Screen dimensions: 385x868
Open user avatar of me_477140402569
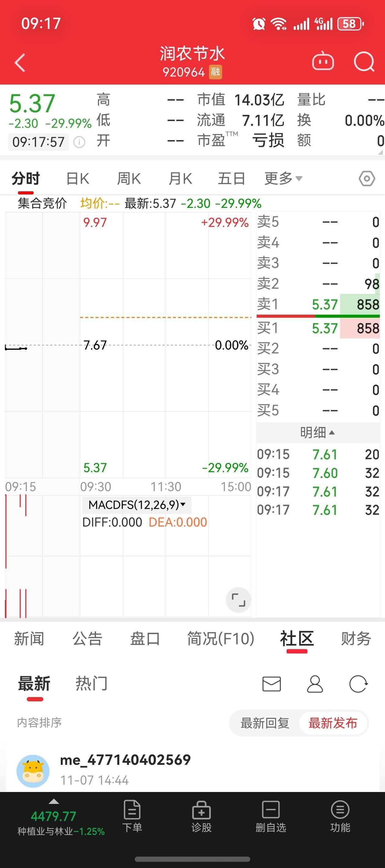coord(33,771)
